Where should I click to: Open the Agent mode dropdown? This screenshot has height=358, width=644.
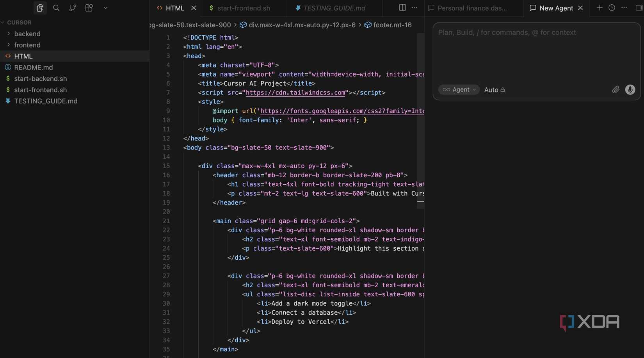[459, 90]
